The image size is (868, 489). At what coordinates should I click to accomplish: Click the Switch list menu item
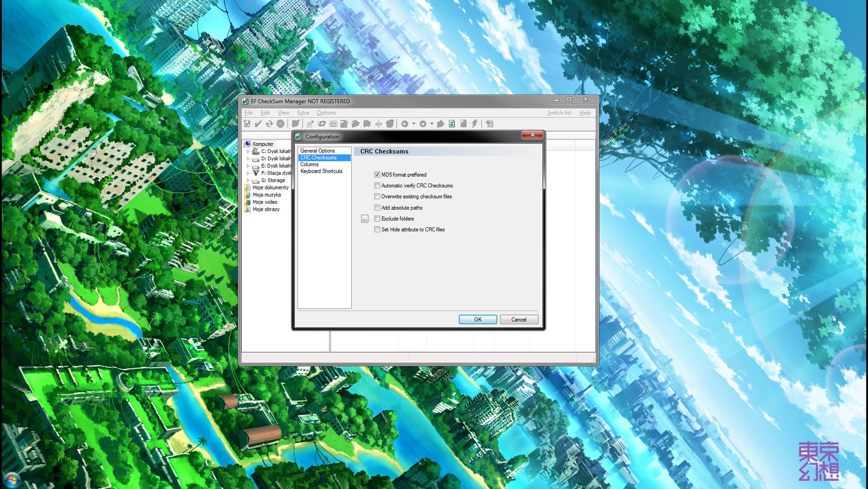click(559, 113)
